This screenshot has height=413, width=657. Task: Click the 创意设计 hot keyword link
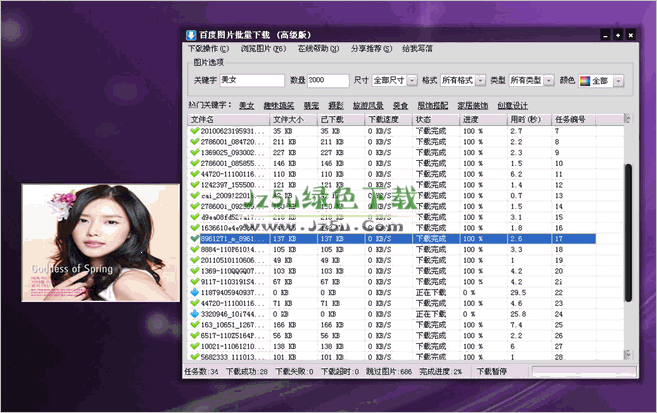pos(512,106)
